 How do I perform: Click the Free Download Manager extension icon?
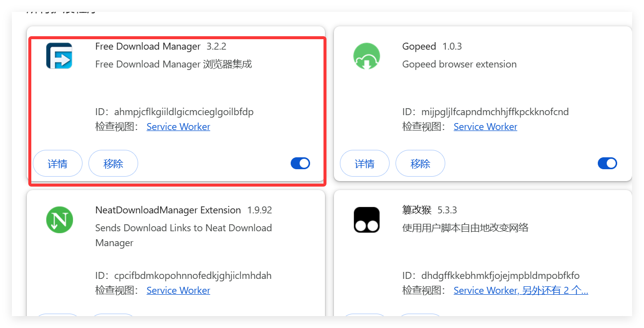tap(59, 56)
